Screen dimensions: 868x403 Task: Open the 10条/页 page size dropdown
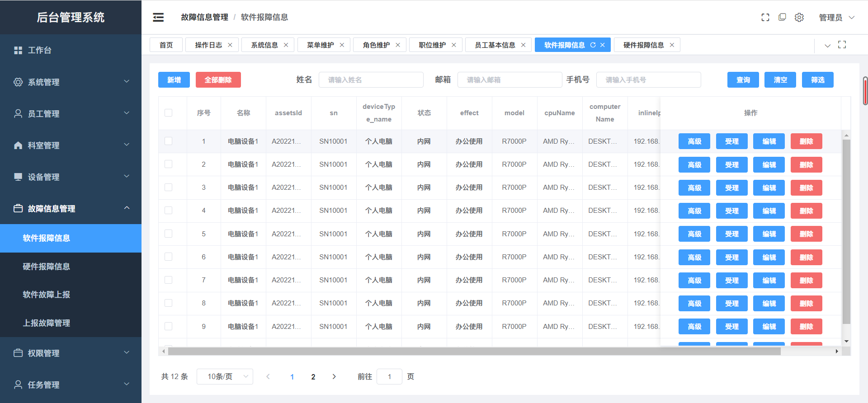(225, 376)
